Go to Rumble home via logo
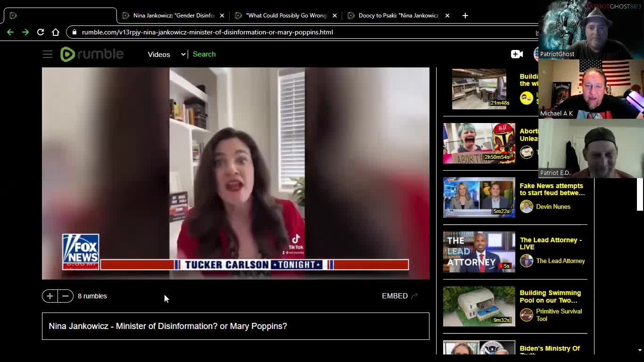 [92, 54]
